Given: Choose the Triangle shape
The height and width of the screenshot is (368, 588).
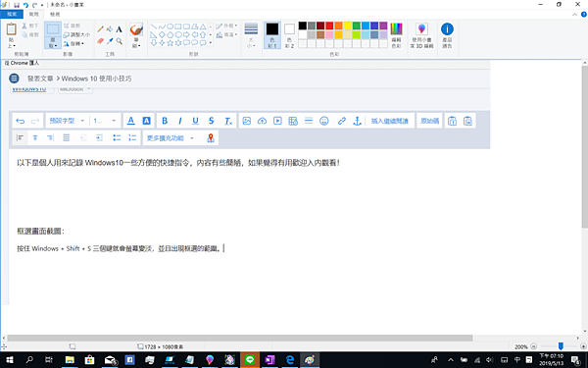Looking at the screenshot, I should click(203, 26).
